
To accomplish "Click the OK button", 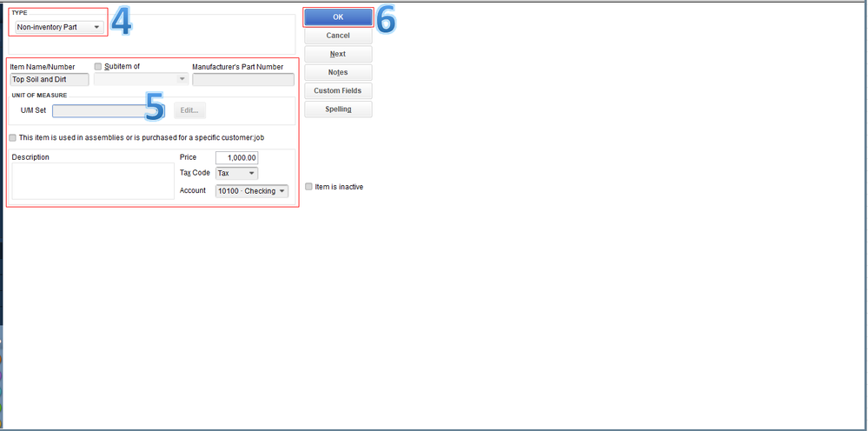I will 338,17.
